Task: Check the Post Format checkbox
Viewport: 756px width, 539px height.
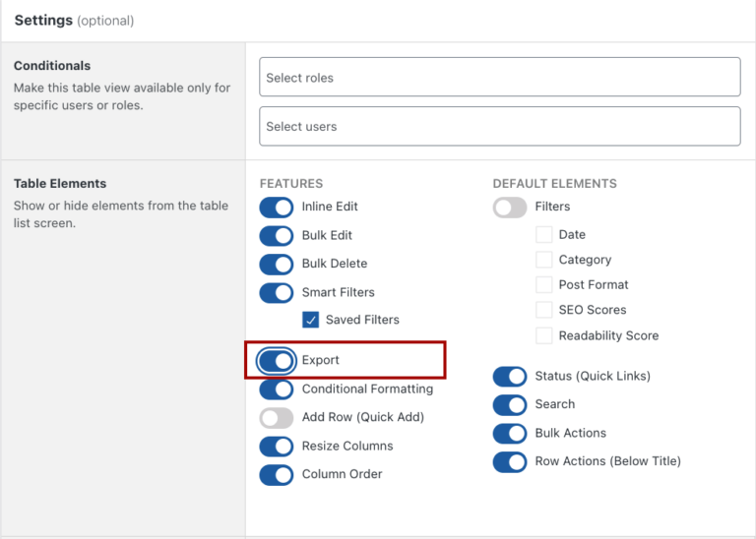Action: [x=543, y=284]
